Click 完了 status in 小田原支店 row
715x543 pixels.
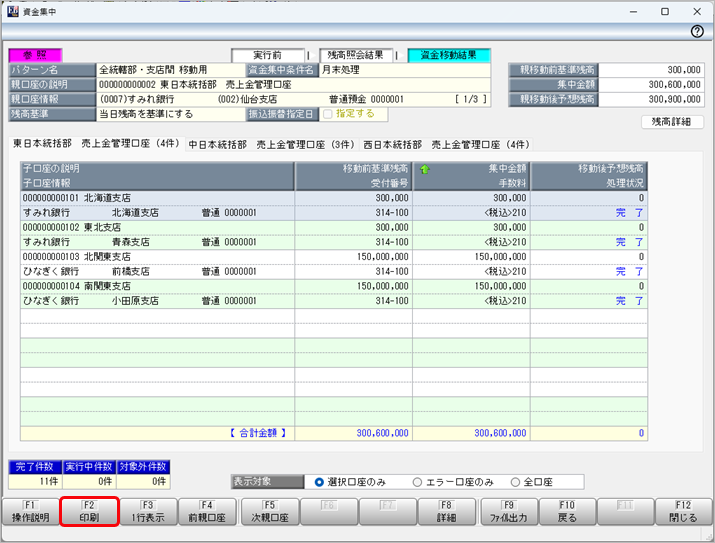[x=629, y=301]
